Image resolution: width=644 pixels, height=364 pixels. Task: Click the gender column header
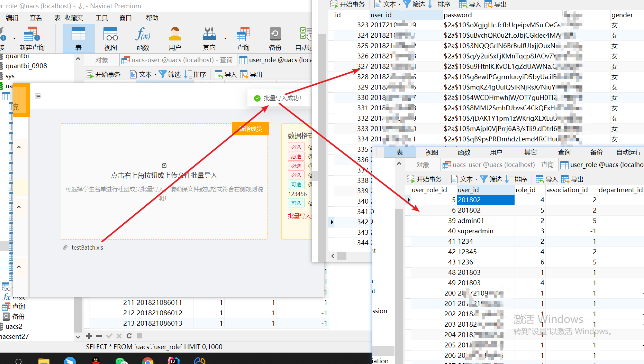tap(627, 15)
